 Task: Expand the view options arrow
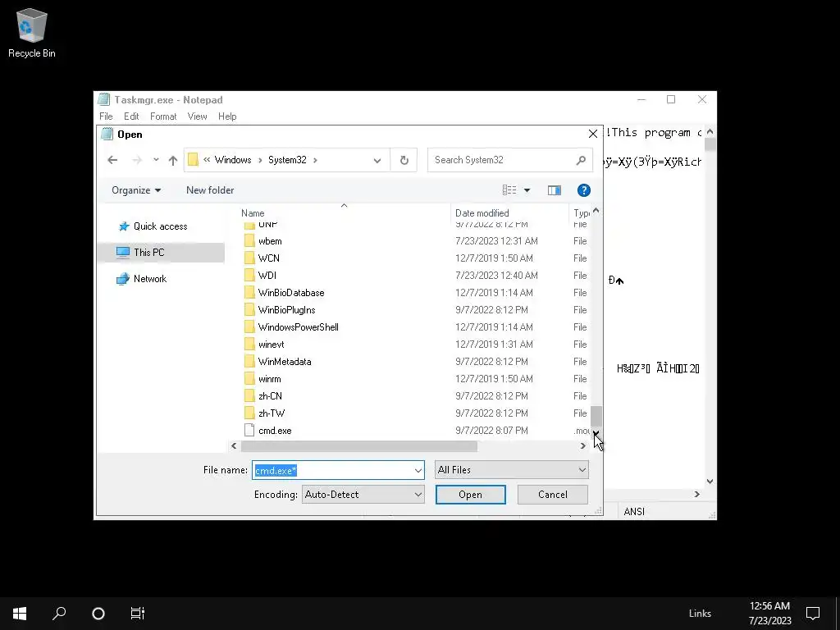point(527,190)
